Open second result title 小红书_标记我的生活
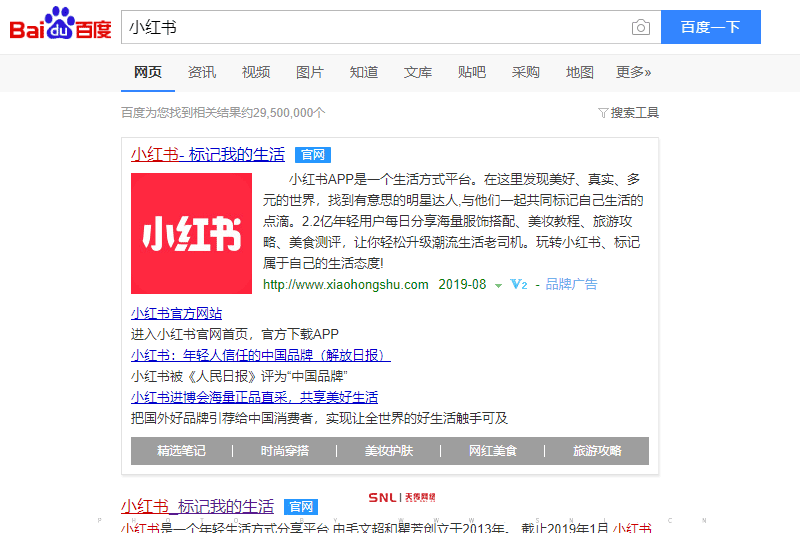800x533 pixels. click(197, 506)
